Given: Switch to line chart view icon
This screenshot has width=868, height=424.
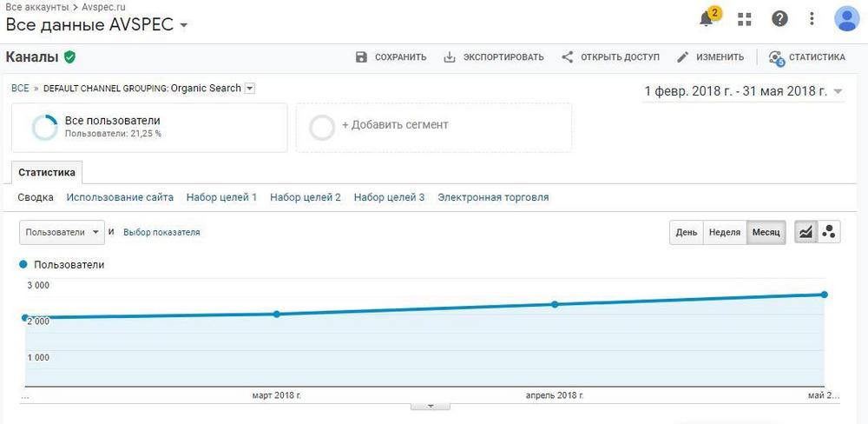Looking at the screenshot, I should click(806, 232).
